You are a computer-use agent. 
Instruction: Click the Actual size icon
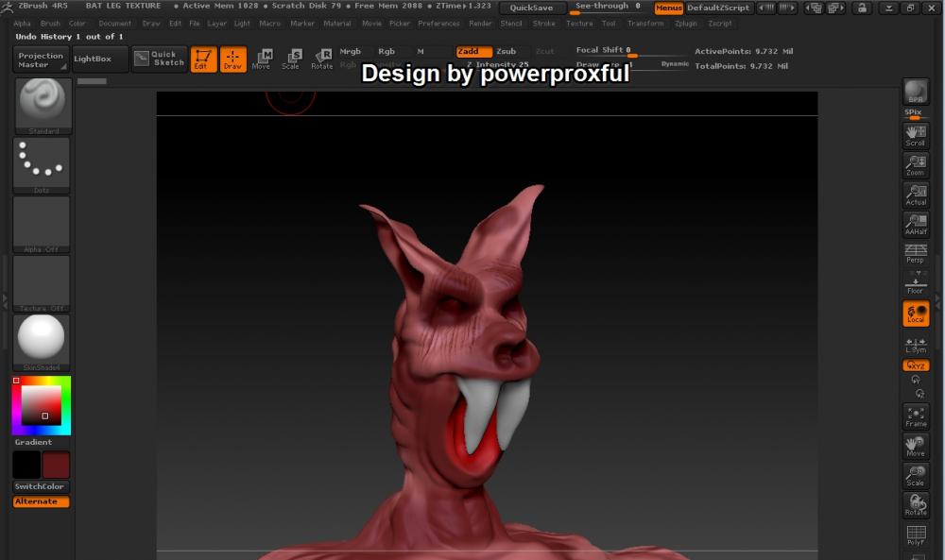click(x=916, y=195)
